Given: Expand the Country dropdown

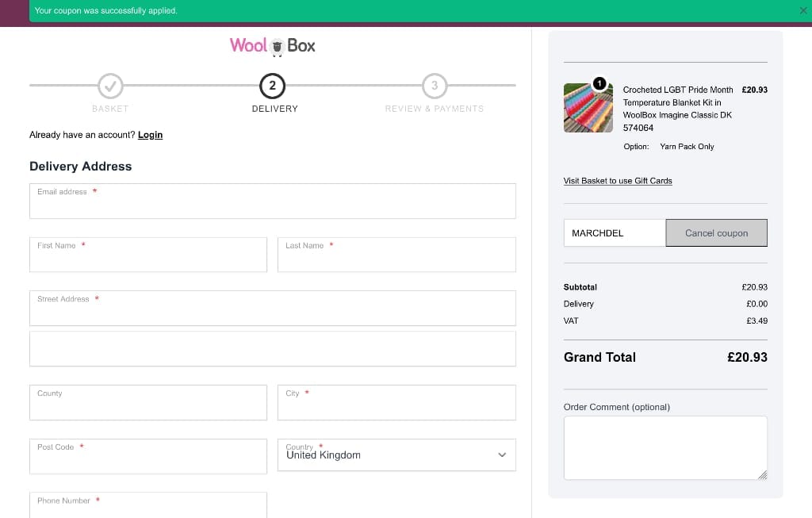Looking at the screenshot, I should [x=396, y=455].
